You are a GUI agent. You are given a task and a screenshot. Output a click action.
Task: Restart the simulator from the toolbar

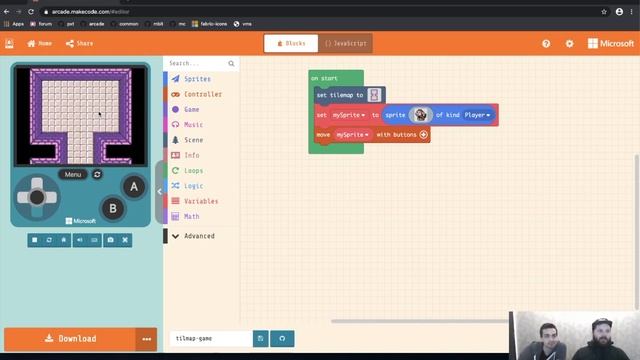[x=49, y=240]
